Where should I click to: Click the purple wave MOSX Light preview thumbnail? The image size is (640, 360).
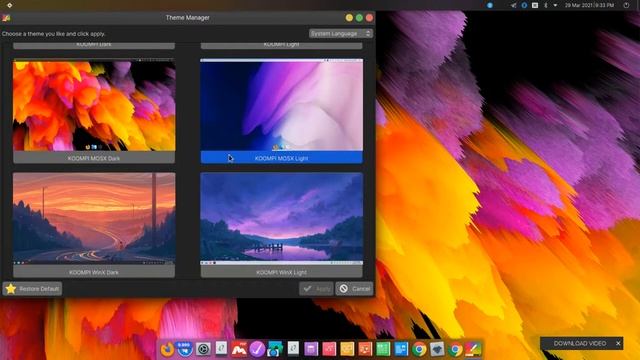click(x=281, y=105)
